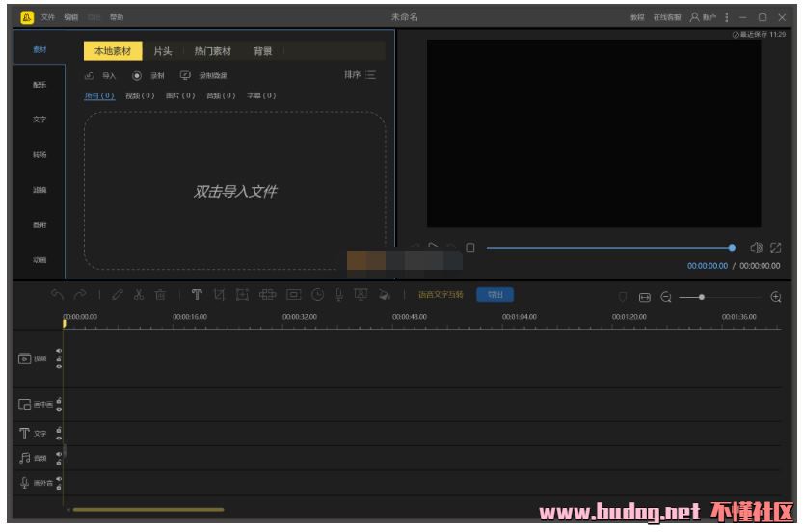The width and height of the screenshot is (803, 532).
Task: Open the 排序 sort dropdown
Action: point(360,75)
